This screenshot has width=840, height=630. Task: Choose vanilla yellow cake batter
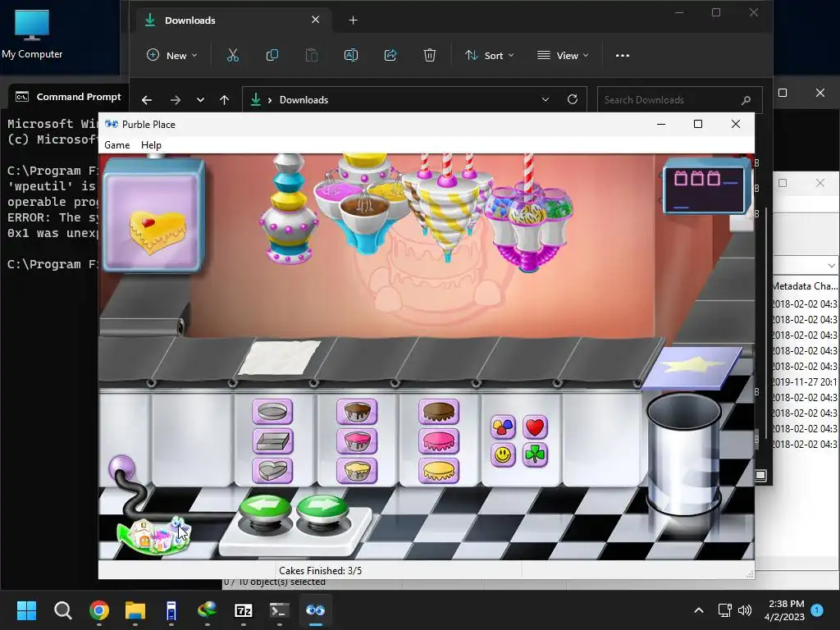[x=357, y=471]
